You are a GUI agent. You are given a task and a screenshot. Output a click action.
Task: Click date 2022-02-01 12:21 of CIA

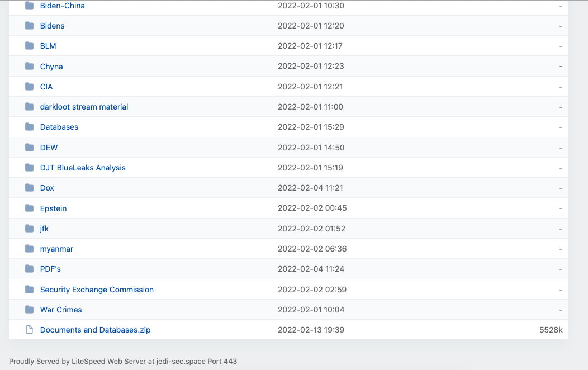[x=310, y=87]
